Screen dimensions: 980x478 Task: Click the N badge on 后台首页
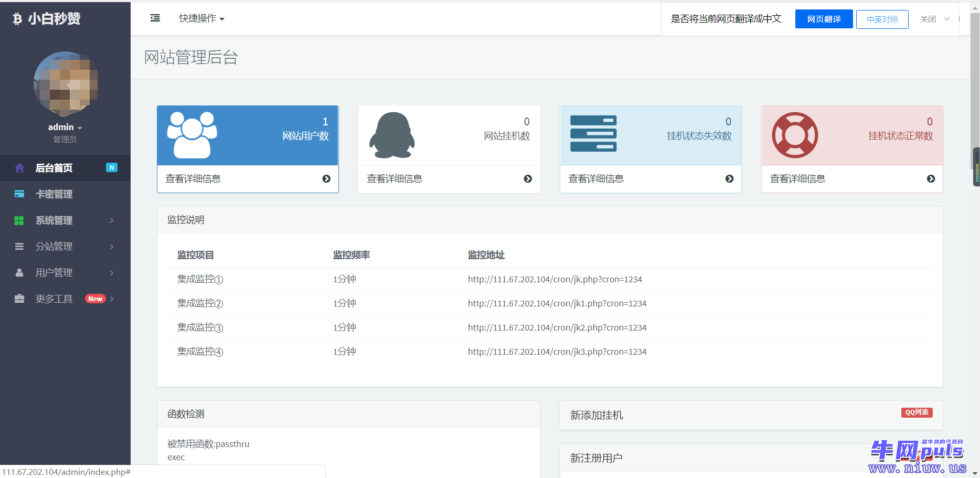tap(112, 167)
